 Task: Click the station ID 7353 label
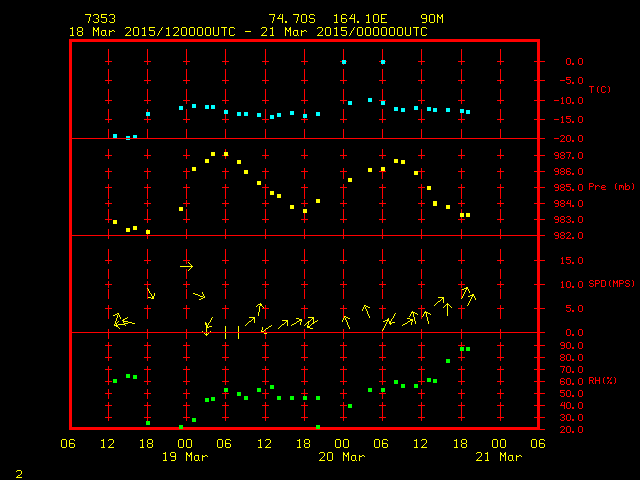[x=100, y=19]
